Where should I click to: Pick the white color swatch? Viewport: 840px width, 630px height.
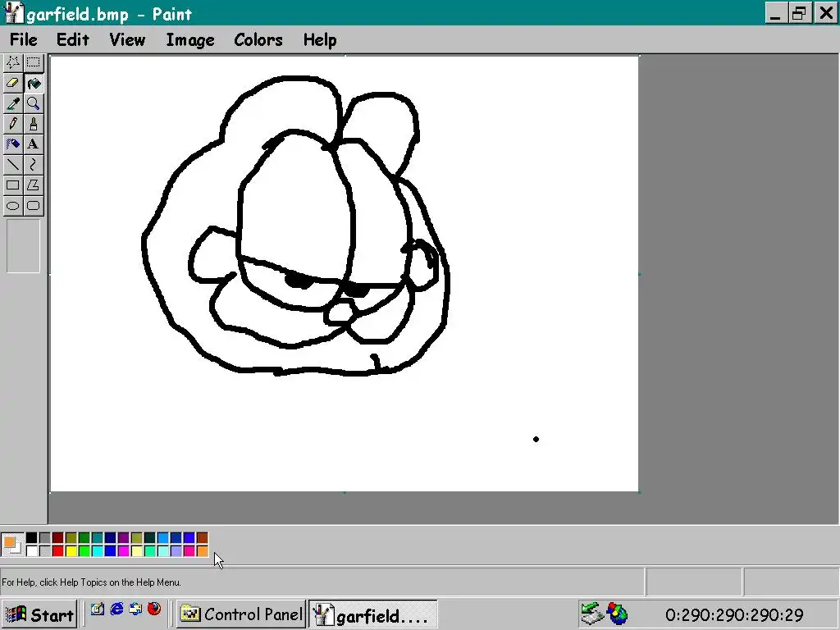(32, 551)
